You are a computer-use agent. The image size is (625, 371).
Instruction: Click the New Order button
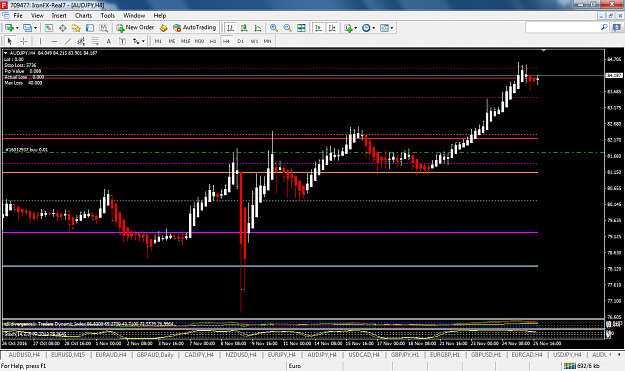click(x=135, y=27)
